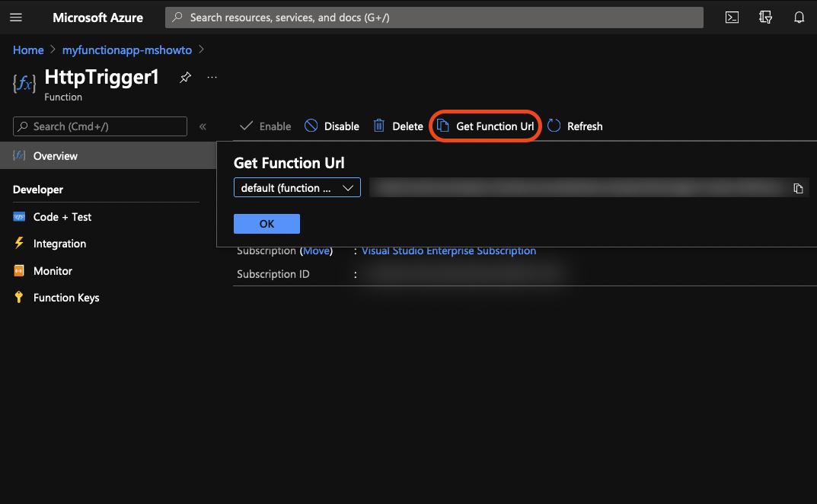Viewport: 817px width, 504px height.
Task: Open the Azure portal hamburger menu
Action: pyautogui.click(x=16, y=18)
